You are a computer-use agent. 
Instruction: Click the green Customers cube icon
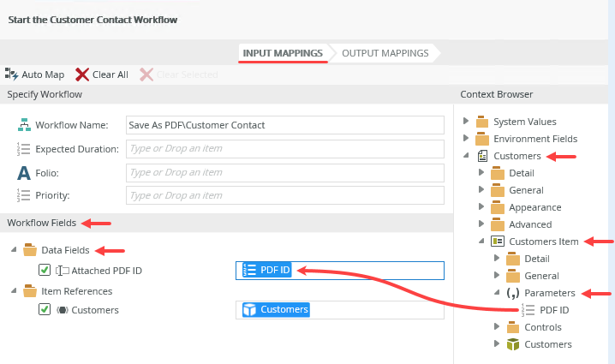point(513,344)
